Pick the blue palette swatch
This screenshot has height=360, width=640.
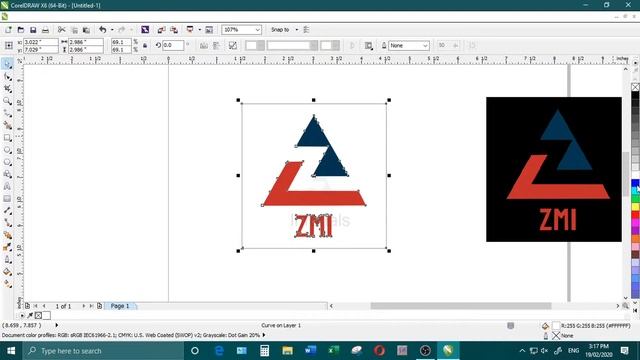pos(636,183)
